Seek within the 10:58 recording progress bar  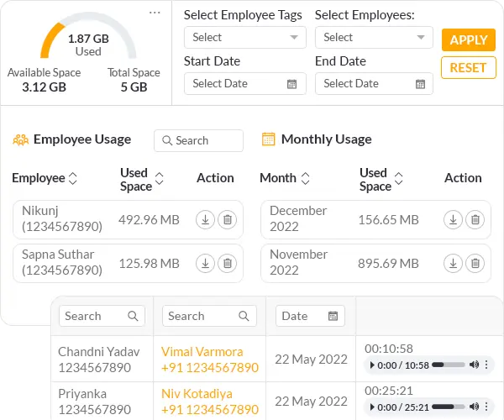tap(448, 365)
